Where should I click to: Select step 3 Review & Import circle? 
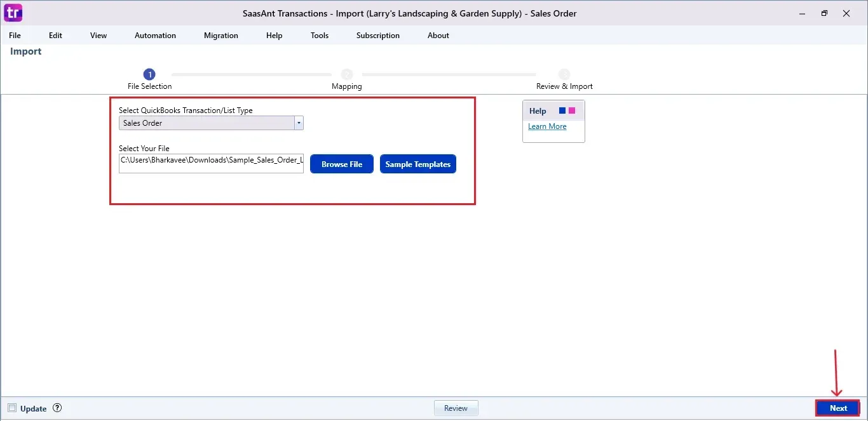click(x=564, y=74)
